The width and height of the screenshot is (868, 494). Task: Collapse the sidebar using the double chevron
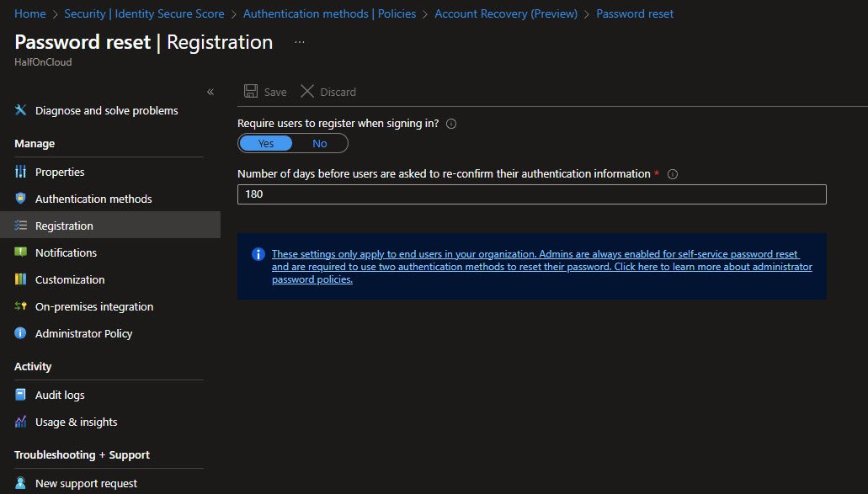[210, 92]
